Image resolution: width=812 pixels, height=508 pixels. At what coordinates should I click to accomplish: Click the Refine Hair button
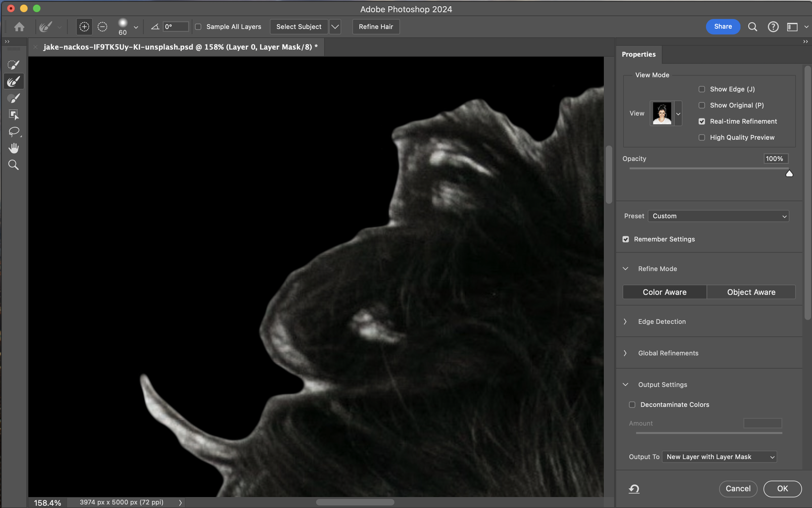point(376,26)
